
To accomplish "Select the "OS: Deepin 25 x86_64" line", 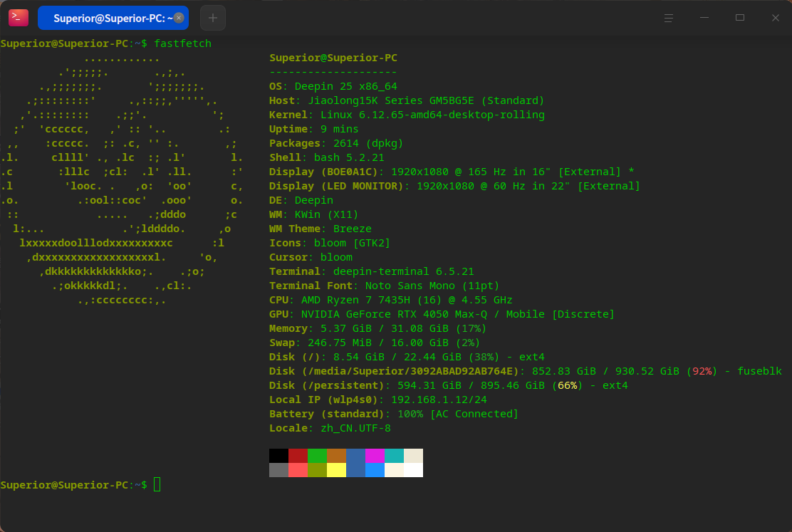I will [x=333, y=86].
